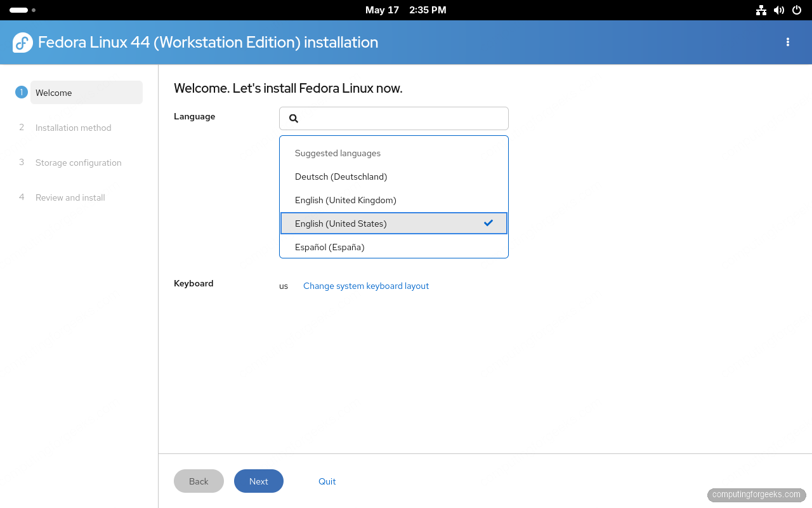This screenshot has height=508, width=812.
Task: Open the power icon system menu
Action: point(797,10)
